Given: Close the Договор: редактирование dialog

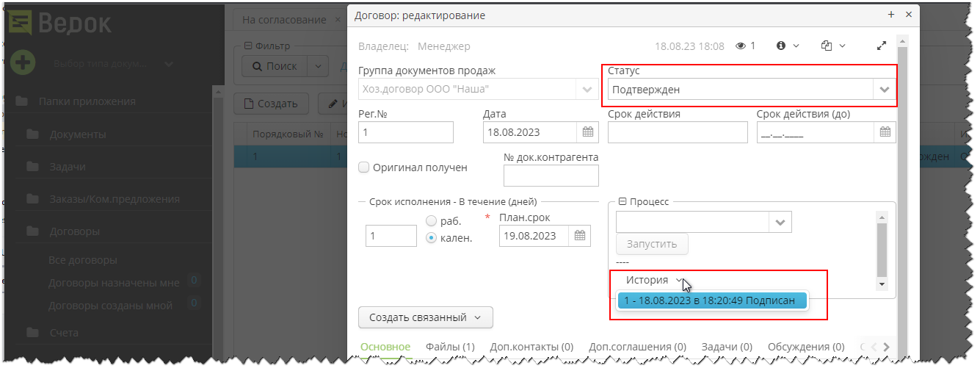Looking at the screenshot, I should tap(909, 14).
